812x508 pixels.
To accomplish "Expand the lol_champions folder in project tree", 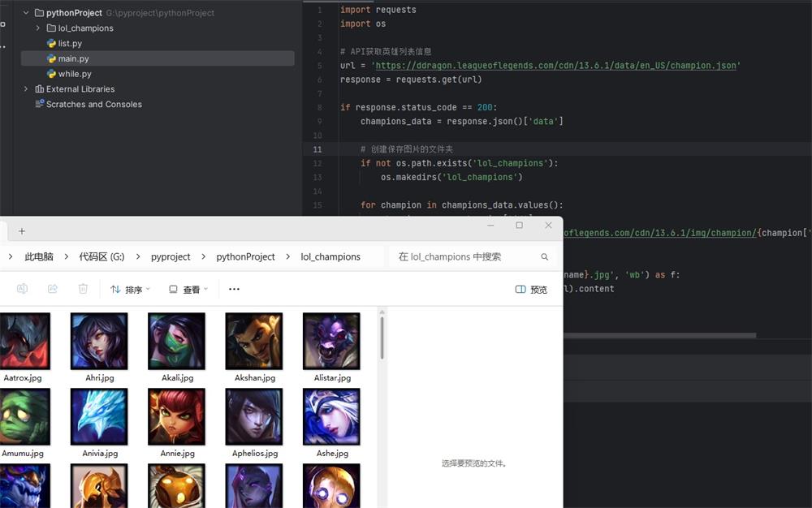I will click(x=38, y=28).
